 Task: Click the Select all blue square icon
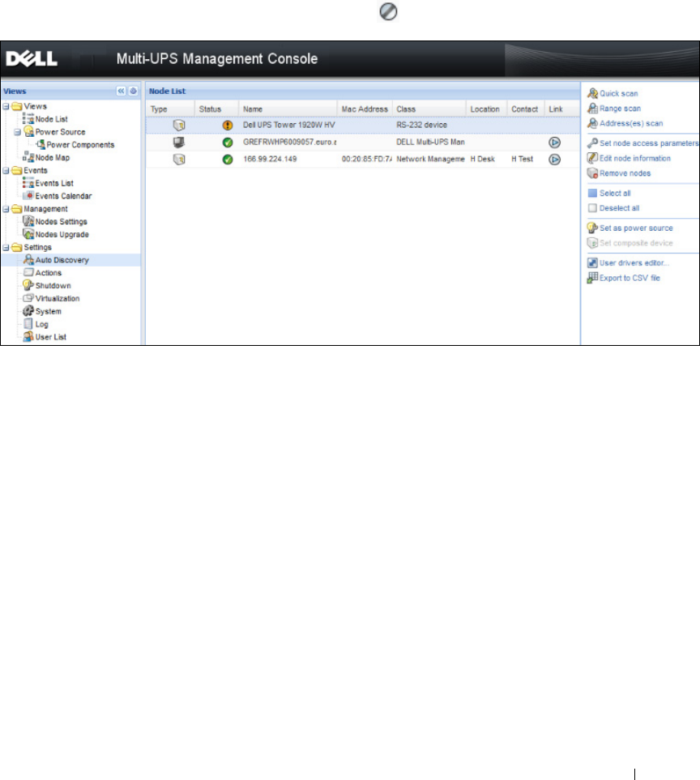click(592, 193)
